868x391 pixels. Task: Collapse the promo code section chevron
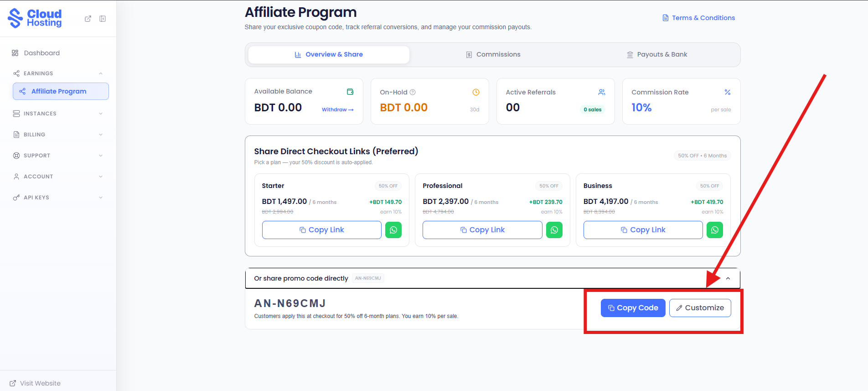coord(728,278)
